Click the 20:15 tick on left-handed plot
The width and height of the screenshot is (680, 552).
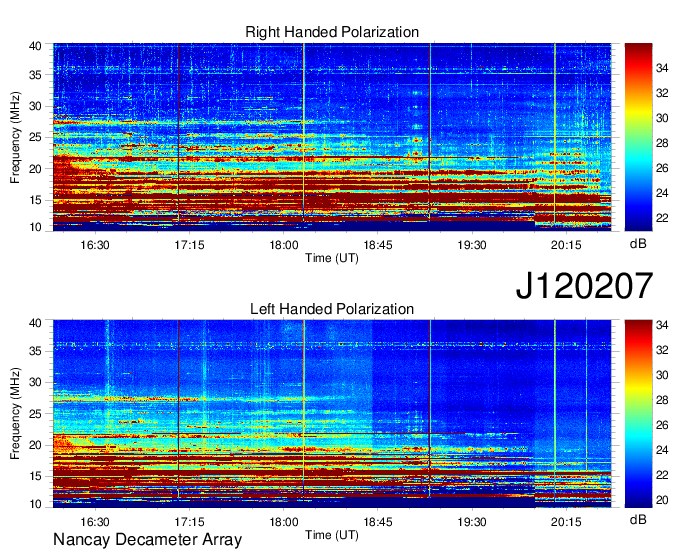566,522
